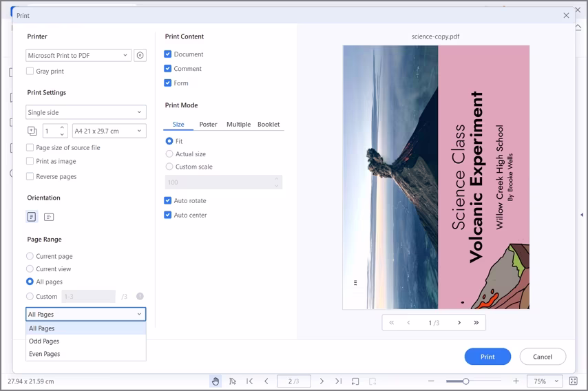Click the zoom slider handle
The height and width of the screenshot is (391, 588).
[466, 381]
